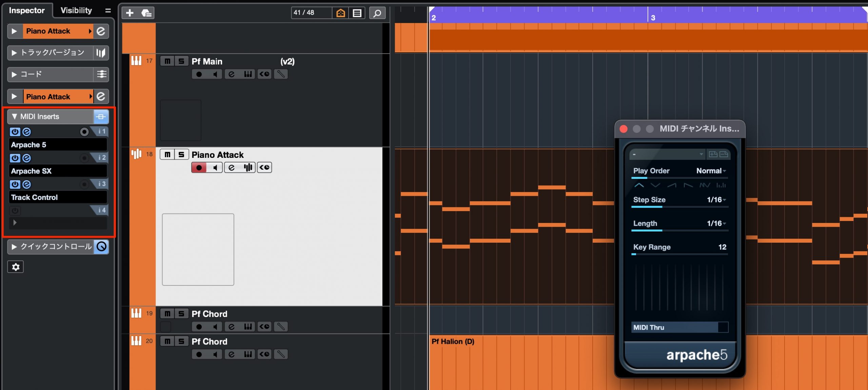
Task: Click the empty insert slot i4
Action: click(58, 223)
